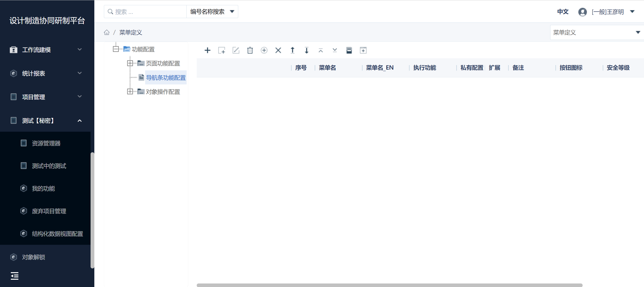This screenshot has width=644, height=287.
Task: Click the 菜单名_EN column header
Action: pyautogui.click(x=380, y=68)
